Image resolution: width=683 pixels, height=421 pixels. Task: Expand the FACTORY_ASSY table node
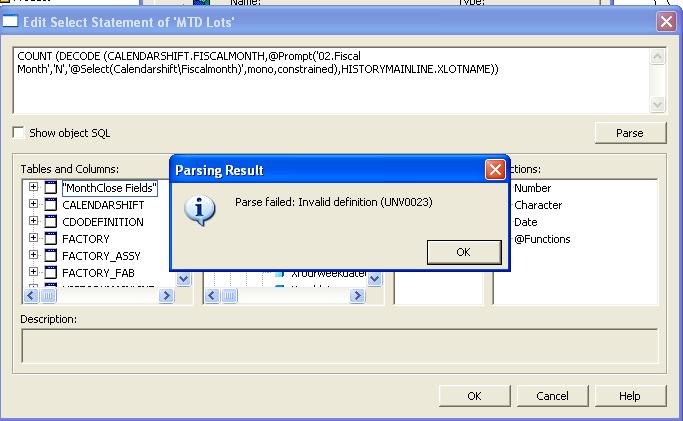click(x=33, y=256)
